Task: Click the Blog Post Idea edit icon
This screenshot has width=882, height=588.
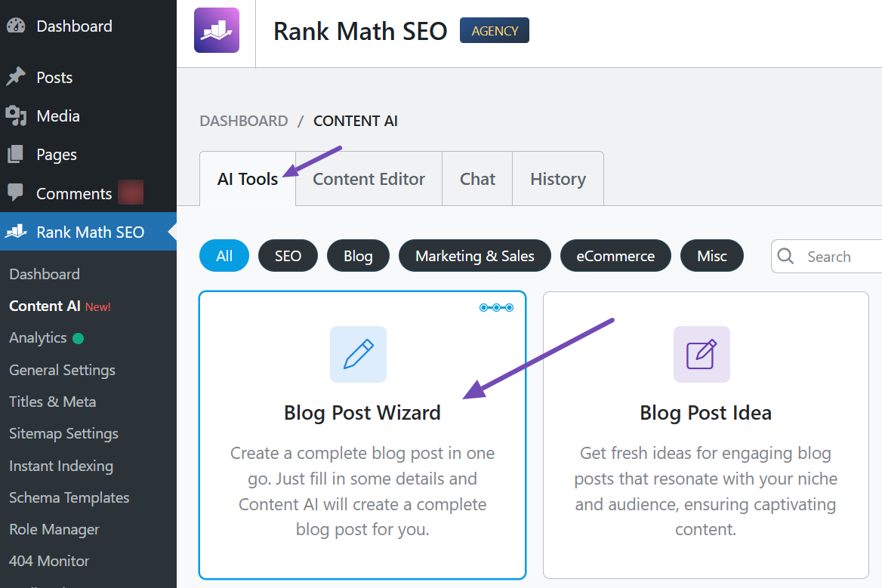Action: click(x=702, y=354)
